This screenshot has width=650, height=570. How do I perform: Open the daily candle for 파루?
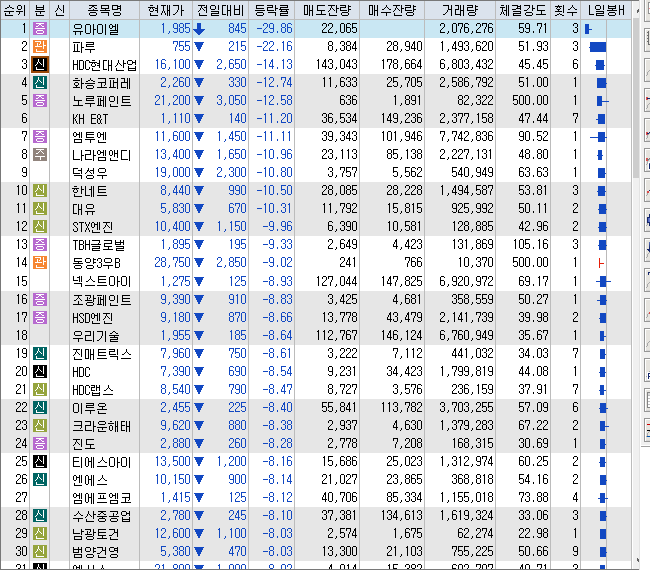[x=597, y=47]
